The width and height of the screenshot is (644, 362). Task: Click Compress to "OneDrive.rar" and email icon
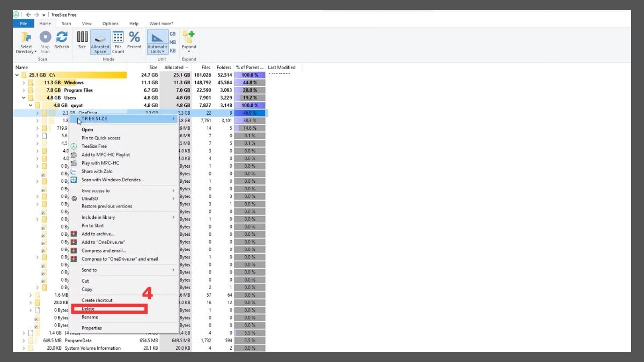click(74, 259)
